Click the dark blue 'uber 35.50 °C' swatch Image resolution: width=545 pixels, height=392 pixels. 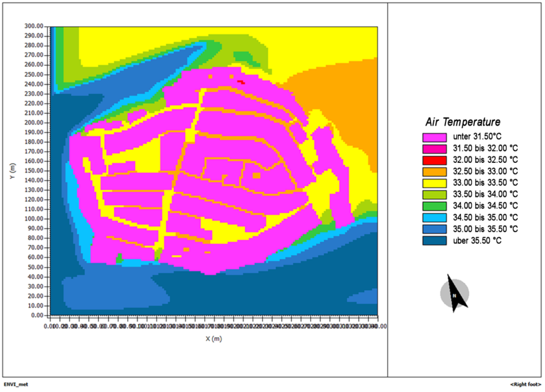click(x=435, y=241)
